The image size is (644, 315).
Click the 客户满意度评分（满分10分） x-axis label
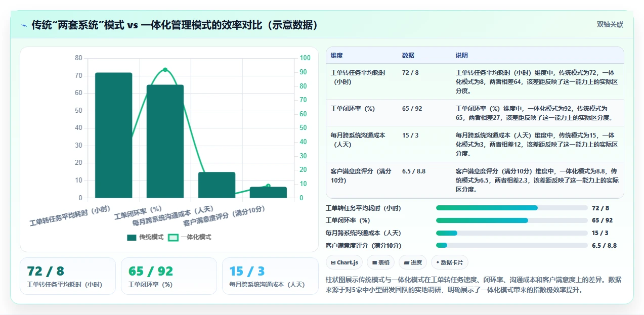click(x=225, y=216)
